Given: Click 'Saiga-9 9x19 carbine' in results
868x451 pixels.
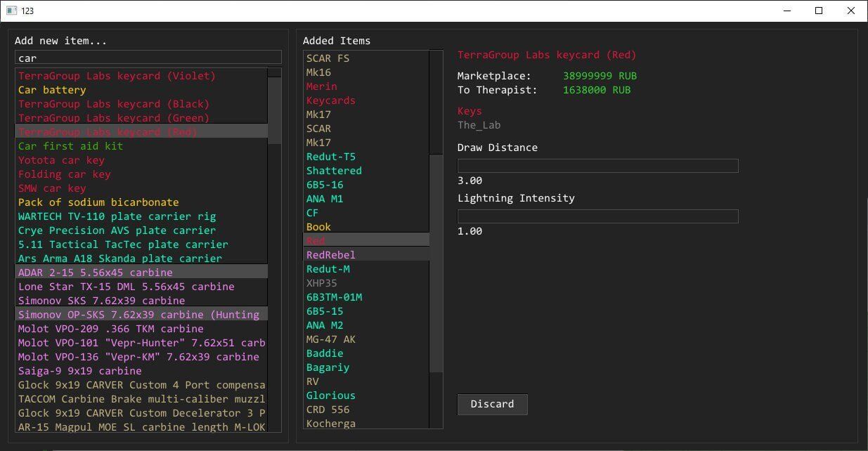Looking at the screenshot, I should click(x=79, y=371).
